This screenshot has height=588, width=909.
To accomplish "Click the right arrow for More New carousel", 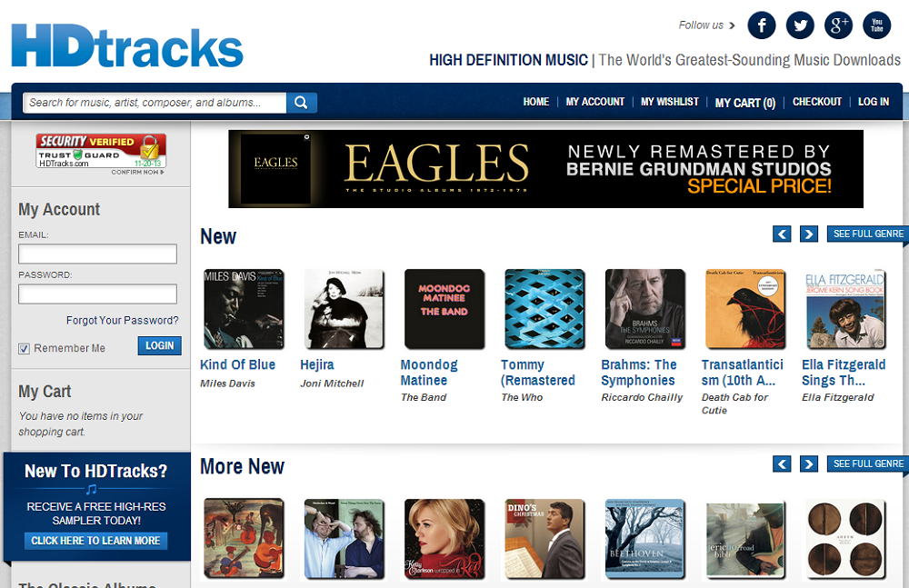I will point(808,463).
